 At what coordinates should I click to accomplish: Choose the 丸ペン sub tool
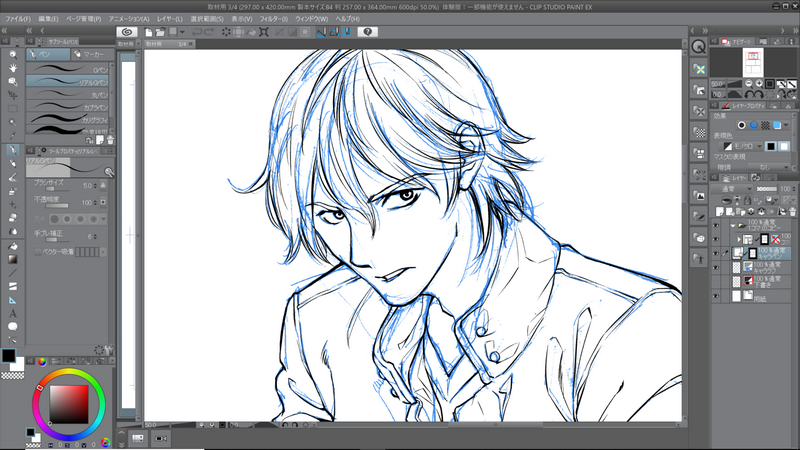(67, 94)
